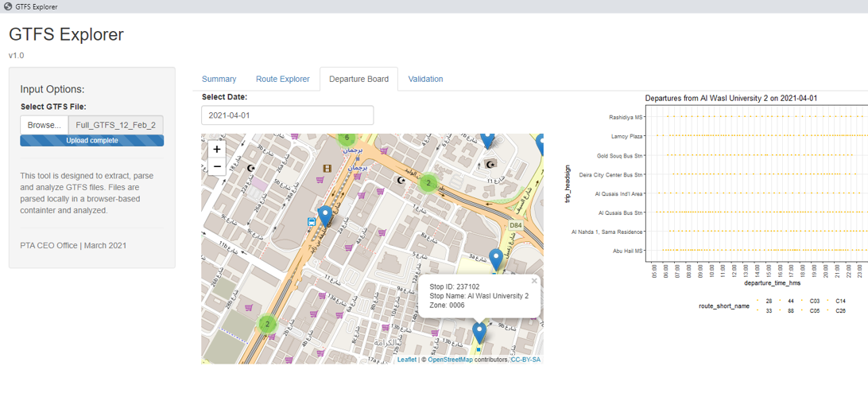868x413 pixels.
Task: Zoom out on the map
Action: click(217, 167)
